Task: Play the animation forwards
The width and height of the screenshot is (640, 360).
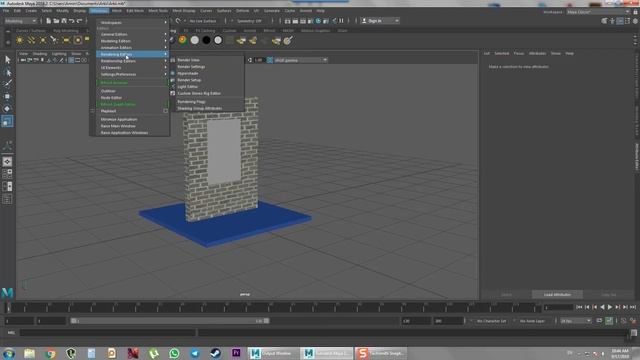Action: coord(610,307)
